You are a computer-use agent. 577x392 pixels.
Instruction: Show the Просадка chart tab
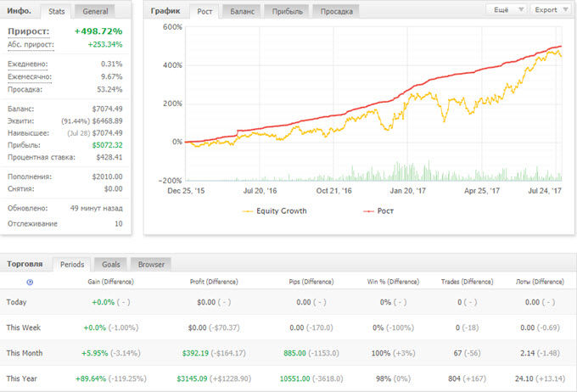point(336,11)
